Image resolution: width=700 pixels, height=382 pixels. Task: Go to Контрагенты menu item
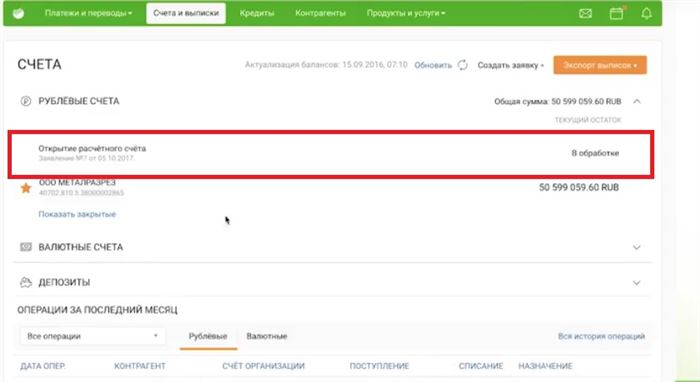320,13
